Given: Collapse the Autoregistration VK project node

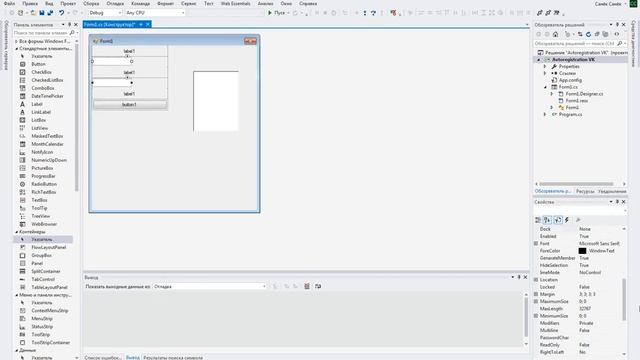Looking at the screenshot, I should [538, 60].
